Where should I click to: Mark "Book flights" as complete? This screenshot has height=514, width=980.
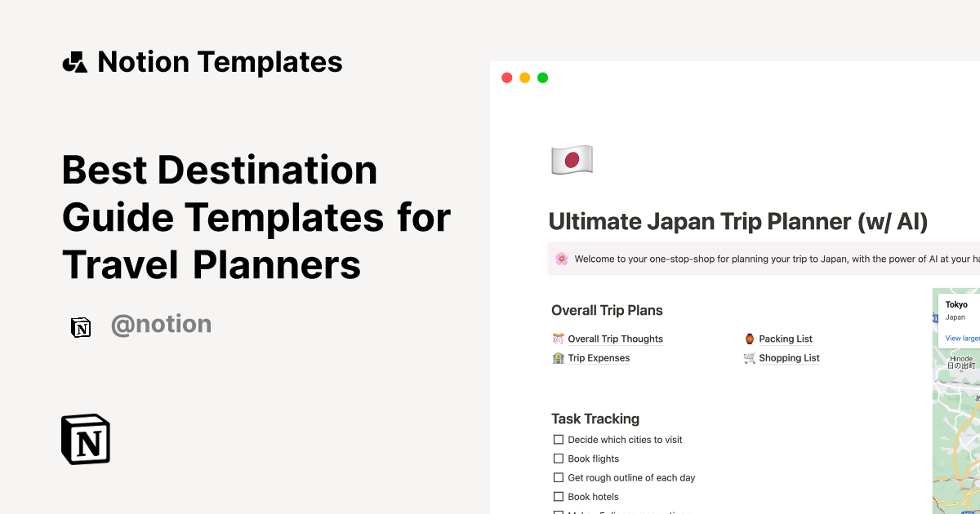pos(558,459)
